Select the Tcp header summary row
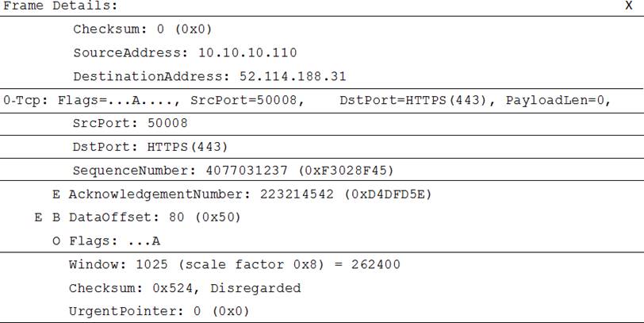644x323 pixels. pyautogui.click(x=238, y=101)
